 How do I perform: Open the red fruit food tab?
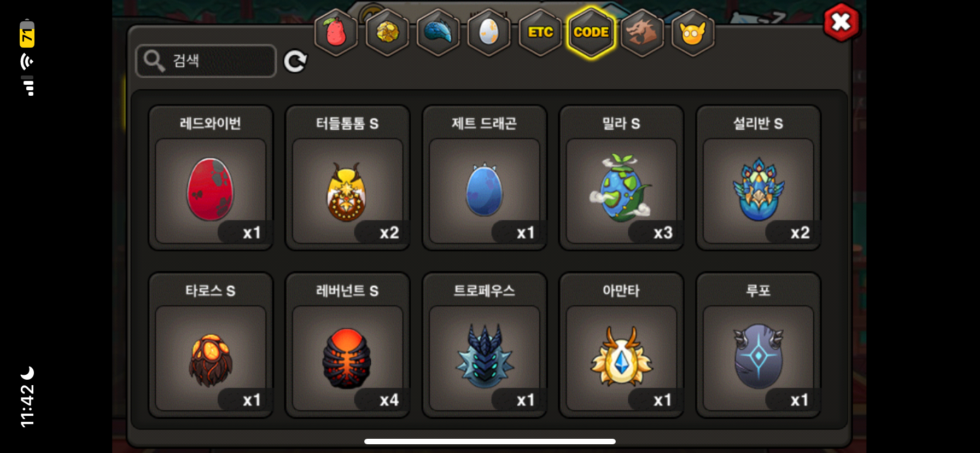(x=336, y=33)
